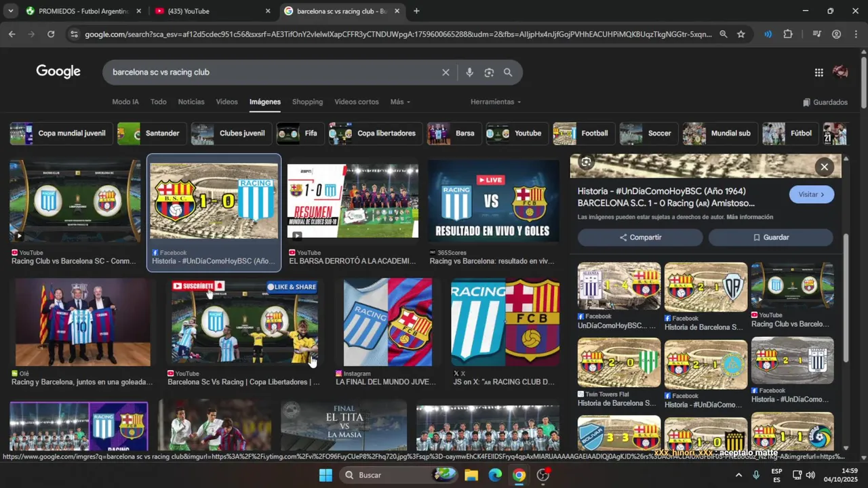Filter by Football chip
Viewport: 868px width, 488px height.
point(584,134)
